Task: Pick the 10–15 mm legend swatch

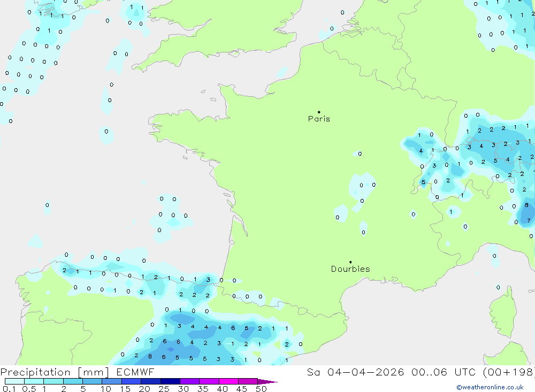Action: (x=112, y=381)
